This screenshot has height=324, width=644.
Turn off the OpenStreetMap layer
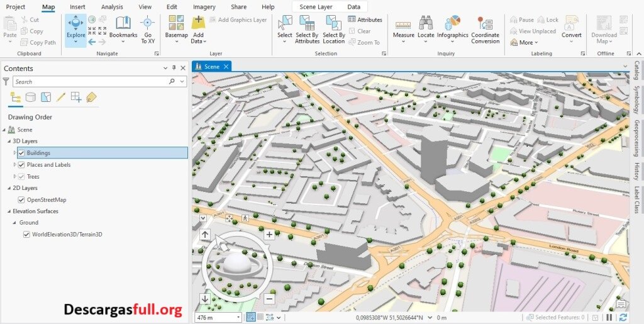point(21,200)
